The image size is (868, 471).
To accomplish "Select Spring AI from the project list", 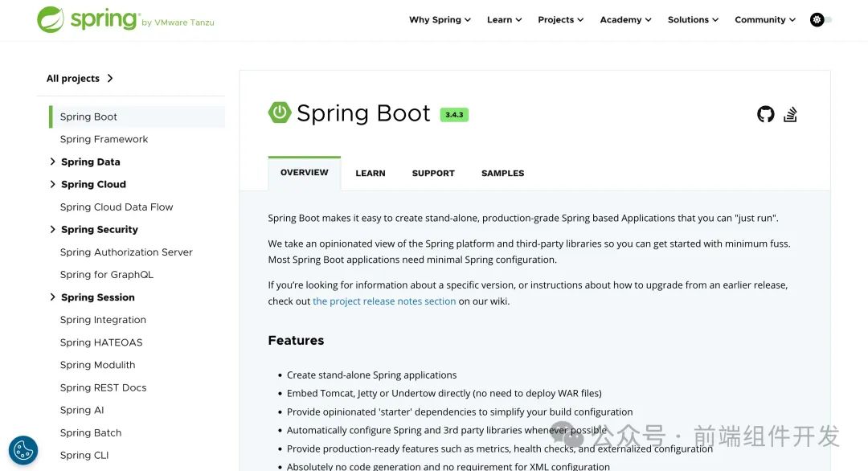I will [81, 409].
